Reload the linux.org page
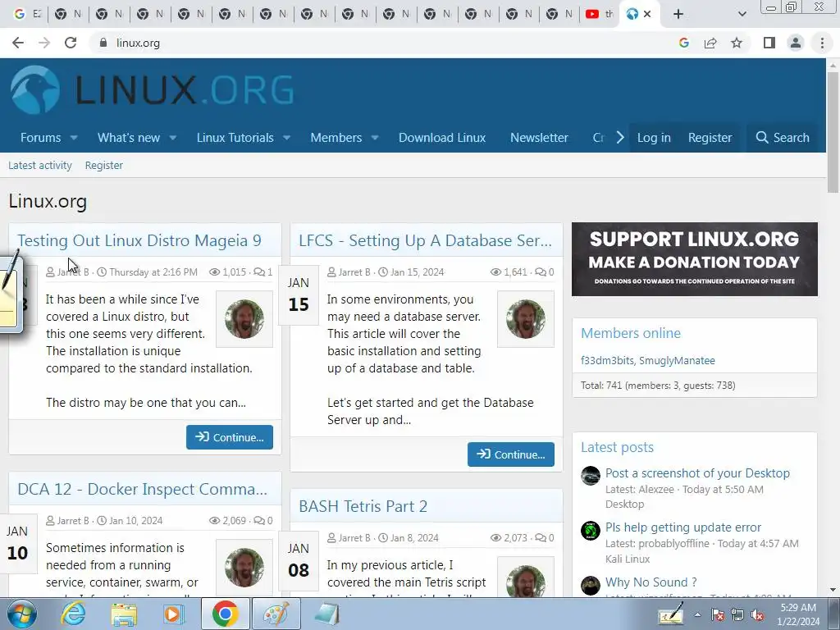Screen dimensions: 840x630 coord(71,43)
